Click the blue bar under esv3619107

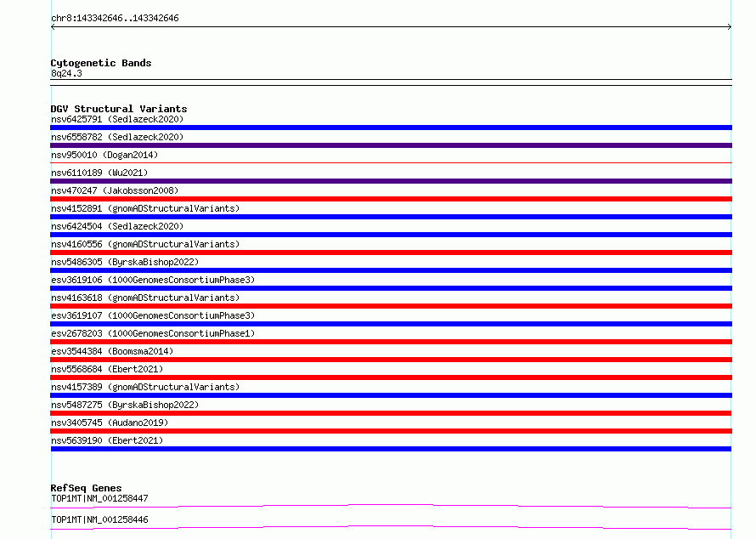(391, 324)
